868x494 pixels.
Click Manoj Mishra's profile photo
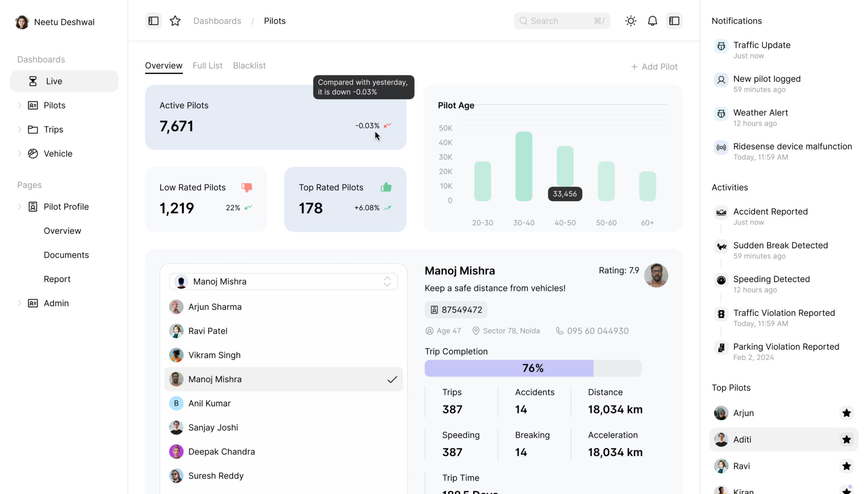pyautogui.click(x=656, y=275)
